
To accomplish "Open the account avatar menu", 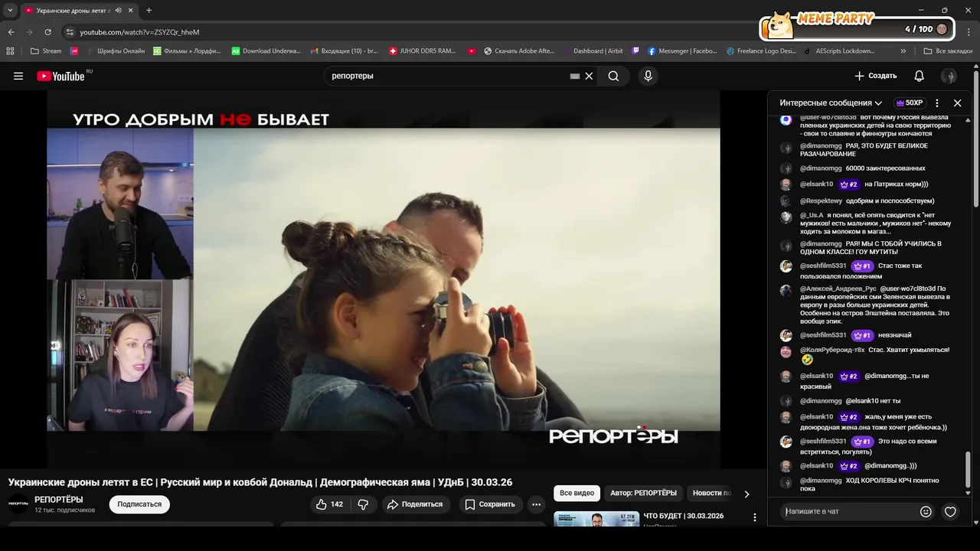I will [x=949, y=76].
